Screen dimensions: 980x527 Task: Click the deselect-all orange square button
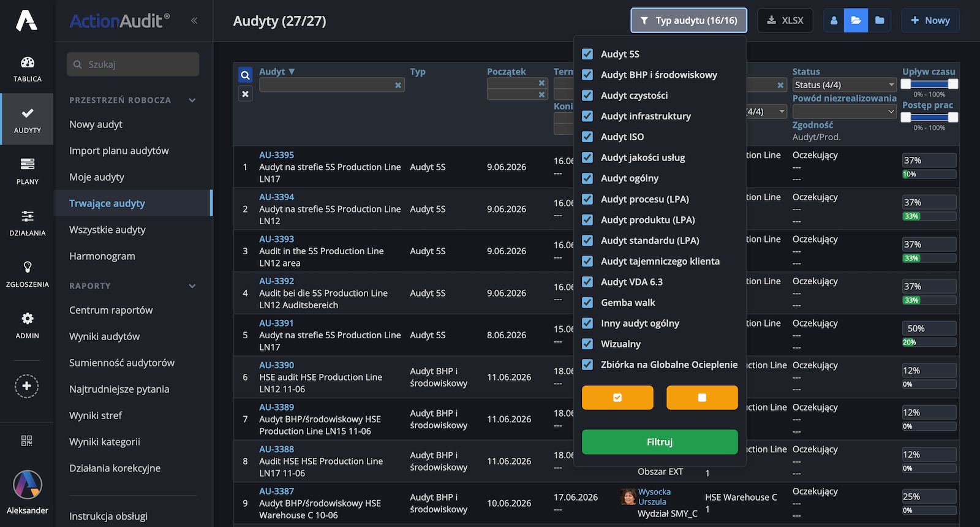tap(702, 398)
